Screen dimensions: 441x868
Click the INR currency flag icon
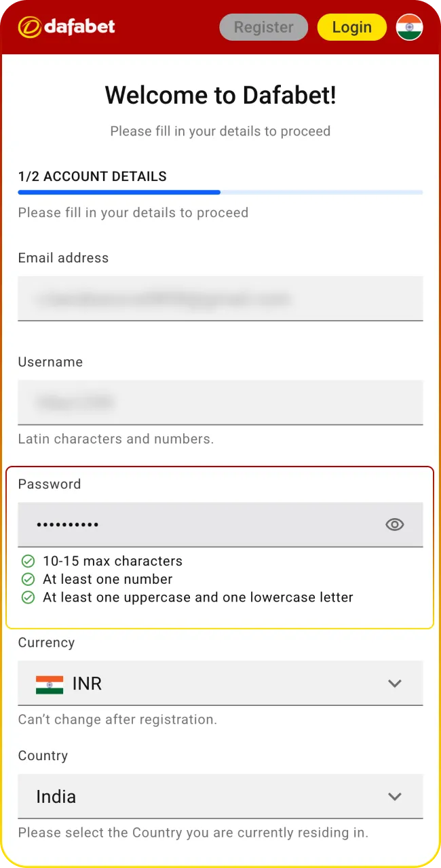click(46, 684)
